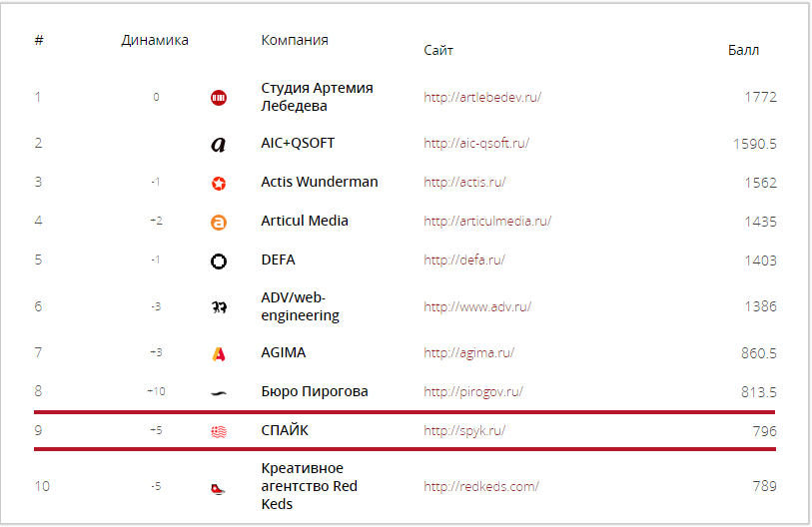Click the AIC+QSOFT letter 'a' logo
Screen dimensions: 812x527
219,144
